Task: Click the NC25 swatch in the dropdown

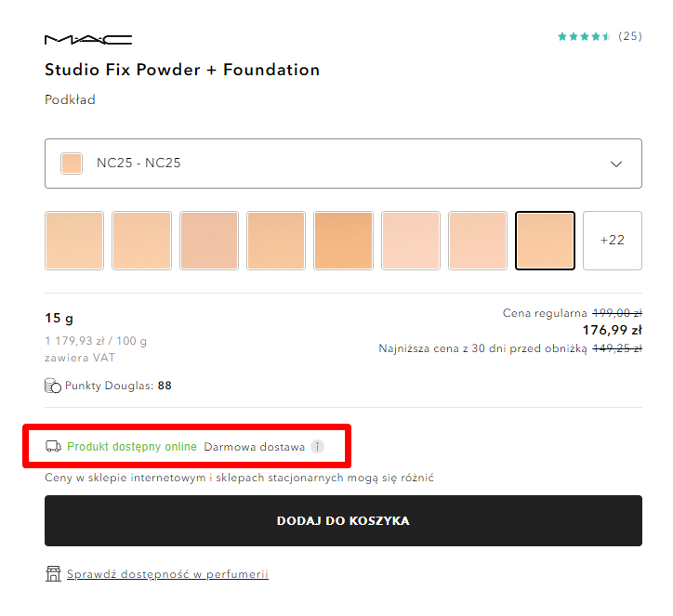Action: 72,164
